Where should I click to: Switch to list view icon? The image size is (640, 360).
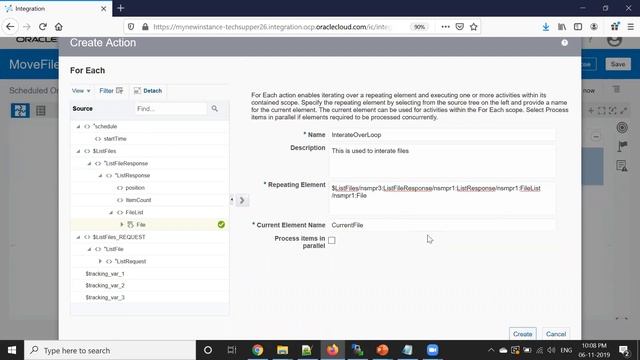(41, 110)
